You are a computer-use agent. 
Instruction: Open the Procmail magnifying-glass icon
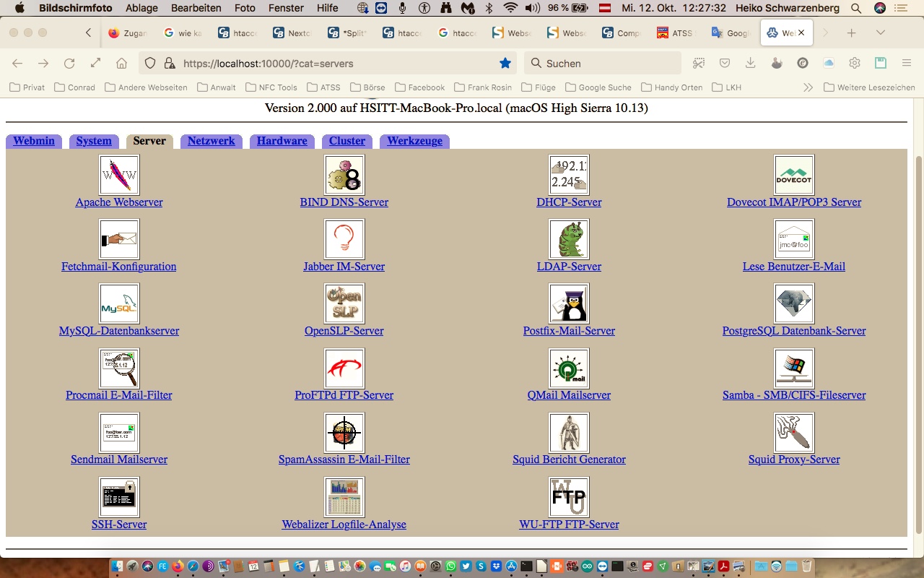point(119,368)
